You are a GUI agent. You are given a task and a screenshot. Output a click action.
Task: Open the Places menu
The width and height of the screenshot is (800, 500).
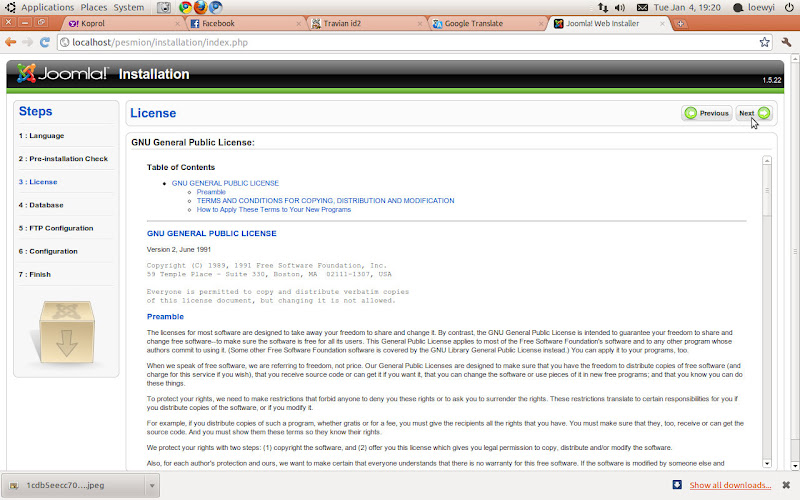tap(94, 7)
